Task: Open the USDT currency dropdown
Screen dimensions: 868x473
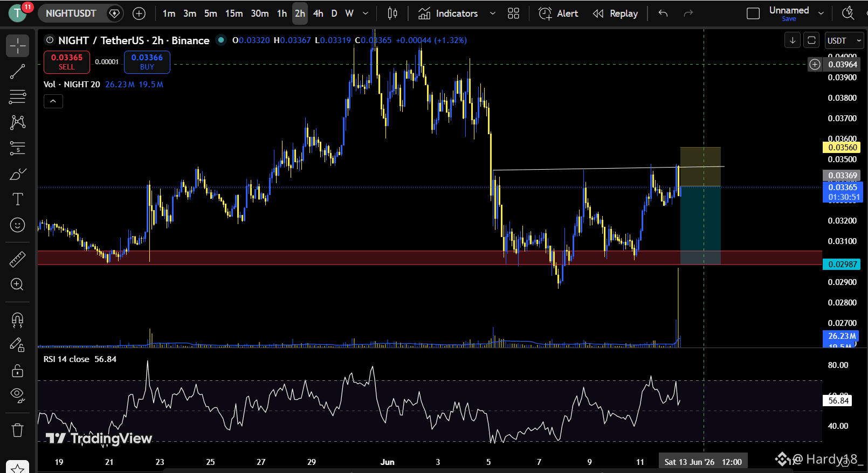Action: (x=845, y=40)
